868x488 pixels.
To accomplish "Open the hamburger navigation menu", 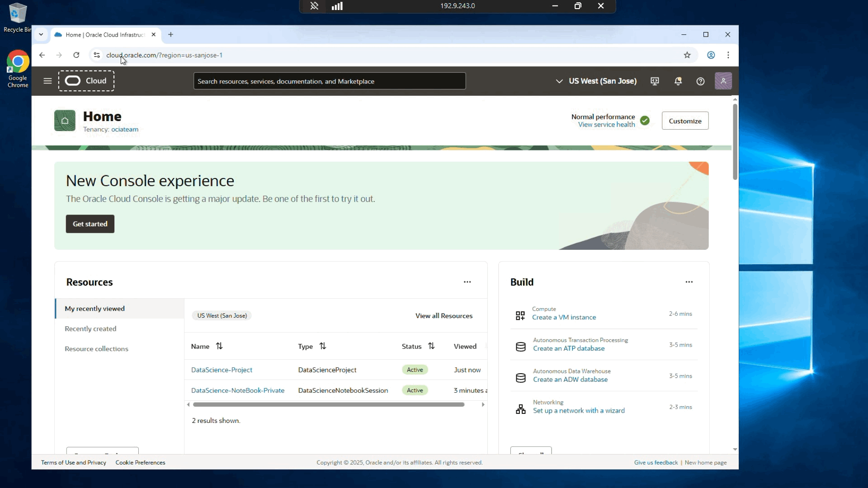I will (47, 81).
